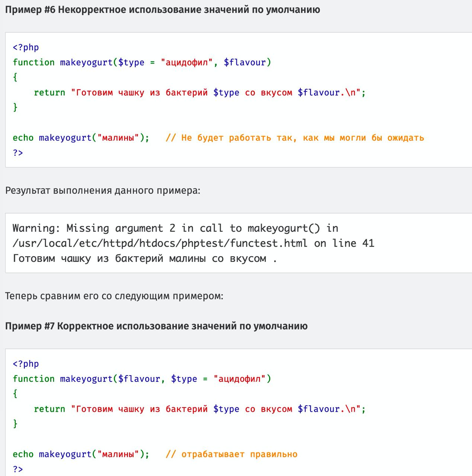Click the "Результат выполнения данного примера:" text

[x=103, y=191]
